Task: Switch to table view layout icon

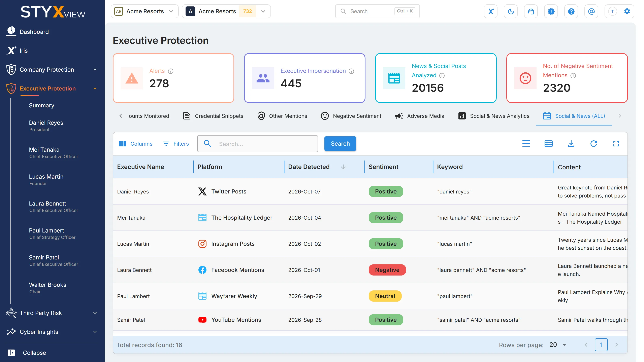Action: (548, 144)
